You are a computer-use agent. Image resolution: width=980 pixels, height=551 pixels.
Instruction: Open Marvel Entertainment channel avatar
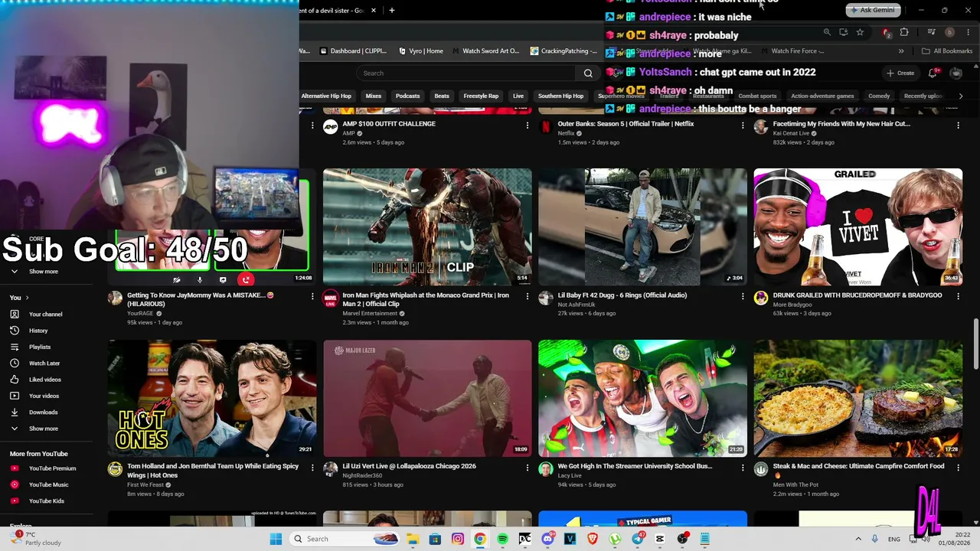[331, 298]
